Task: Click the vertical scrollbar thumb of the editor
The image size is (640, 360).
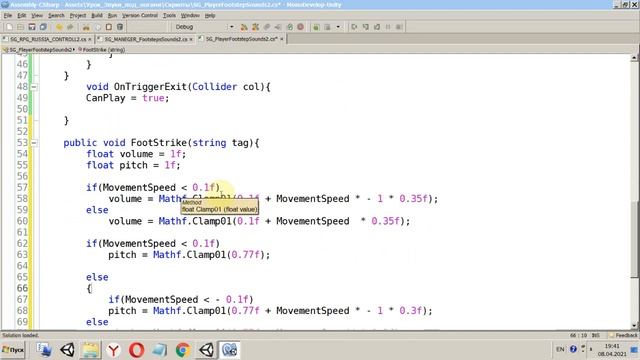Action: (x=634, y=240)
